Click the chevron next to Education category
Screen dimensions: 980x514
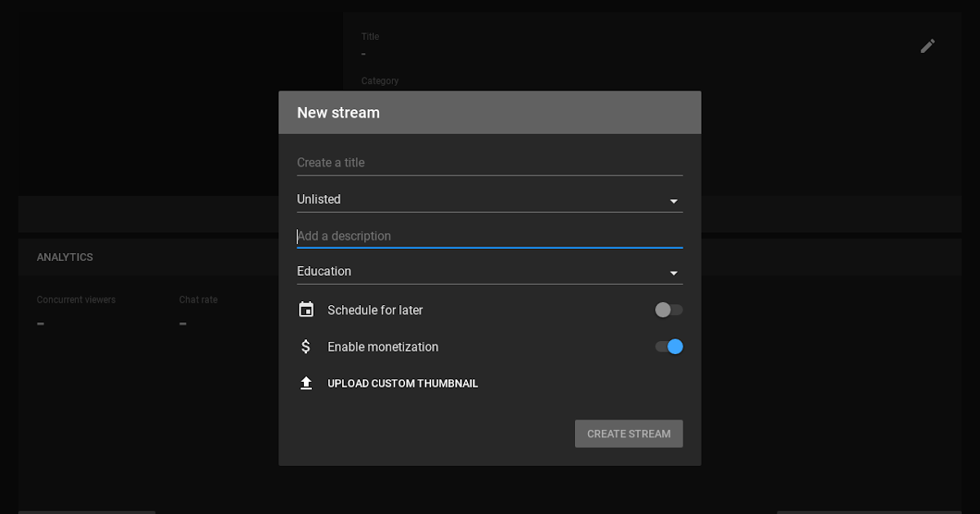pos(674,272)
